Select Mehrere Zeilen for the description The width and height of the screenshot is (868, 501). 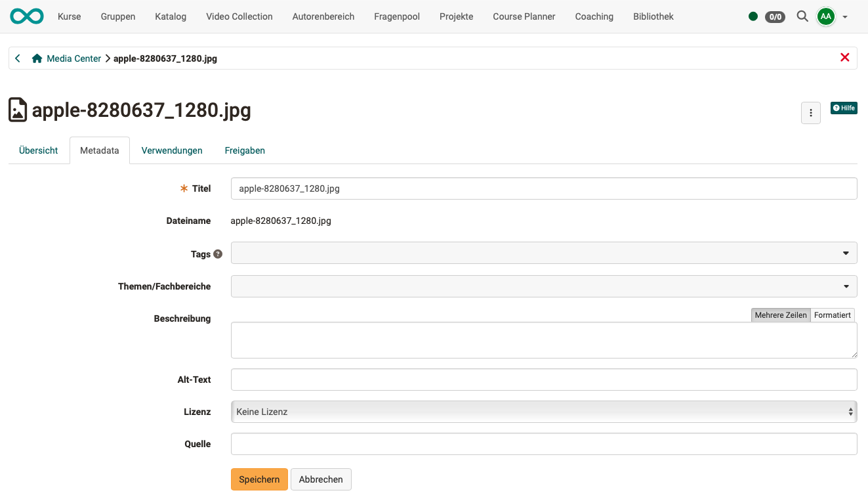pos(780,315)
